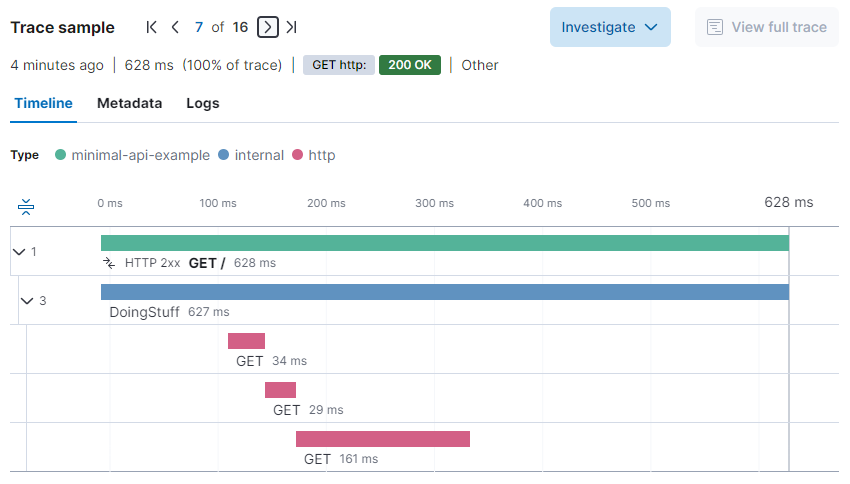Image resolution: width=850 pixels, height=484 pixels.
Task: Click the View full trace document icon
Action: click(715, 27)
